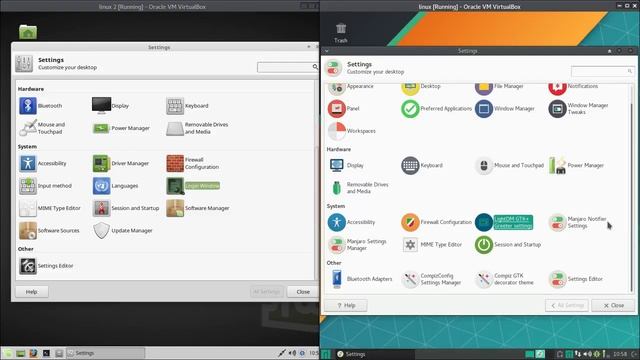Open Software Sources
The width and height of the screenshot is (640, 360).
click(49, 231)
